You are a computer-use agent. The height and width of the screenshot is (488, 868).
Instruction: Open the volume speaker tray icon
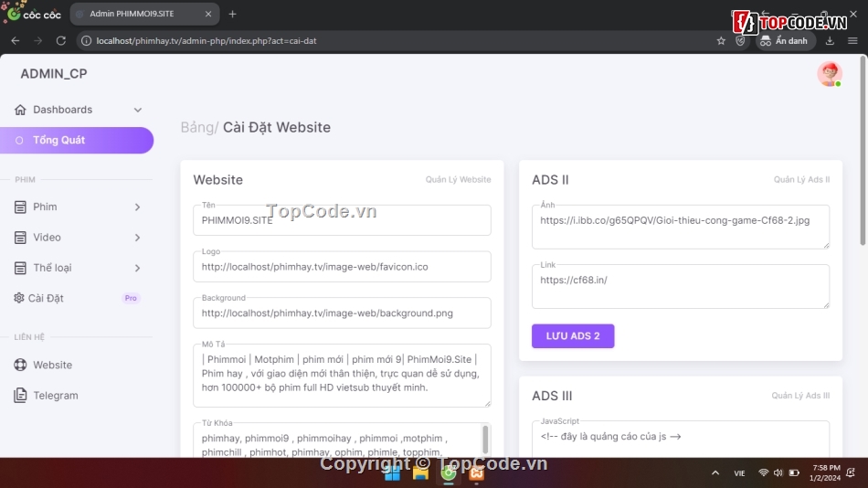point(778,473)
